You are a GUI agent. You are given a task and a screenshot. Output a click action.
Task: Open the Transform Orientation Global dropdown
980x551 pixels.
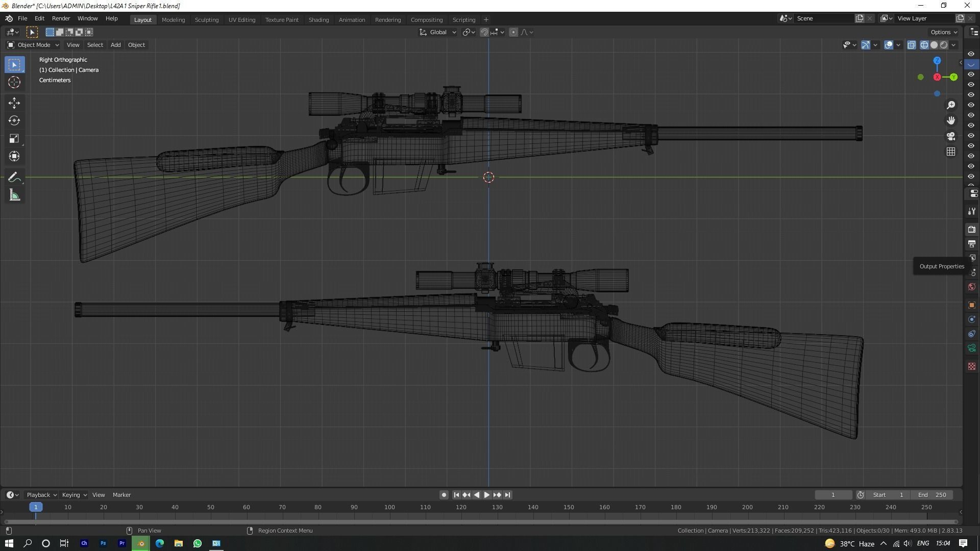(437, 32)
